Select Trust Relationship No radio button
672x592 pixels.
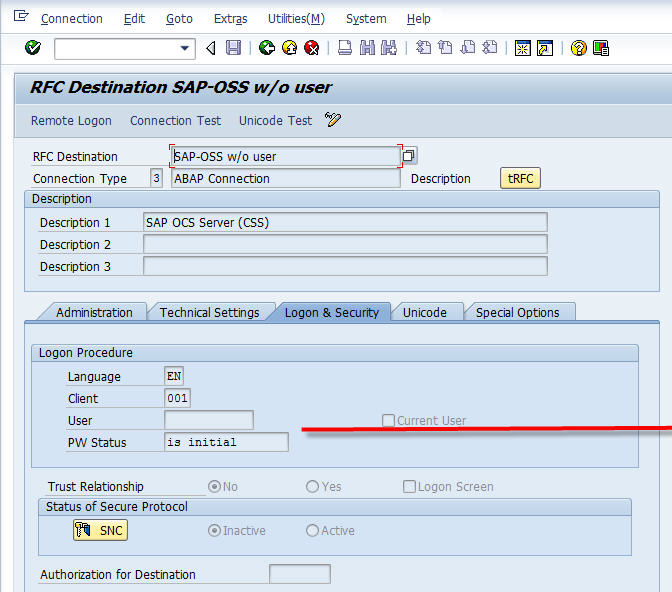coord(214,487)
